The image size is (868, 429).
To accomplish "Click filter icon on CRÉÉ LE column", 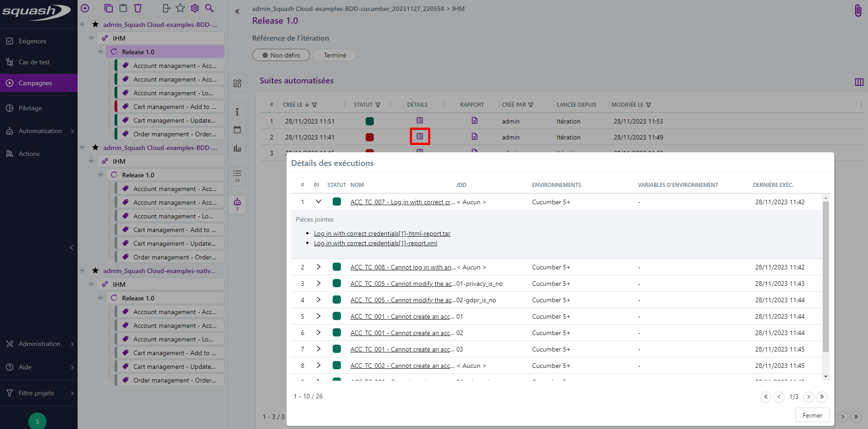I will click(314, 105).
